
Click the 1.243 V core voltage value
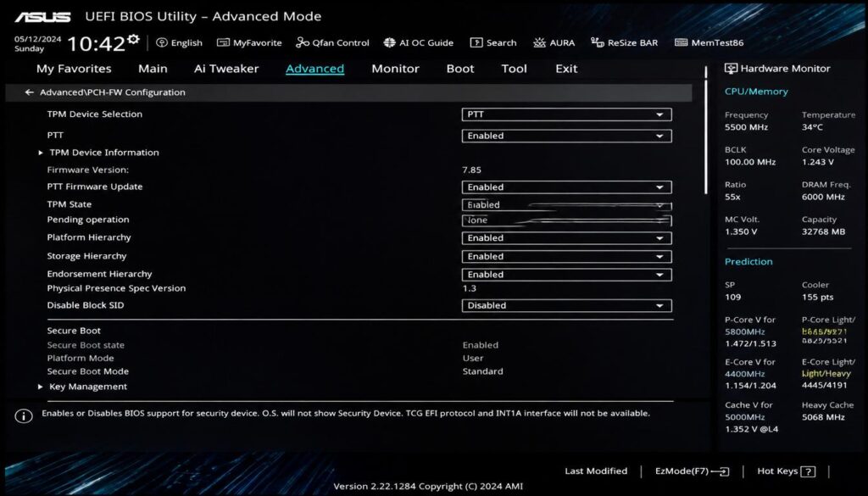tap(818, 162)
